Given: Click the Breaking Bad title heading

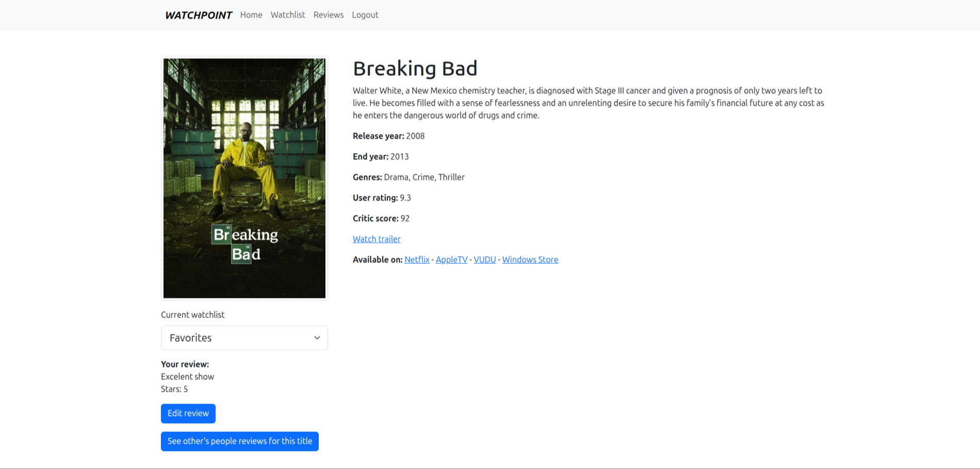Looking at the screenshot, I should [x=415, y=69].
